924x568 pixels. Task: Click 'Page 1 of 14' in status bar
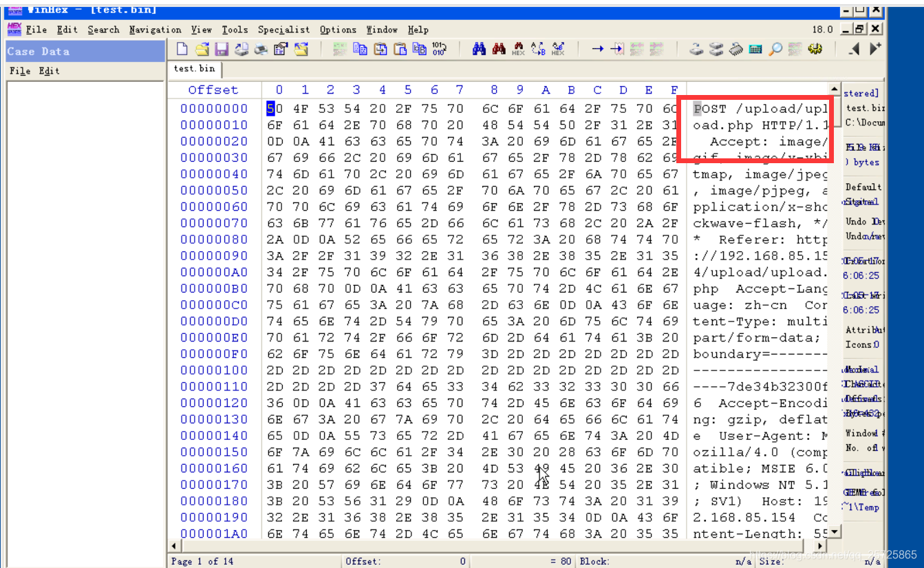[203, 561]
